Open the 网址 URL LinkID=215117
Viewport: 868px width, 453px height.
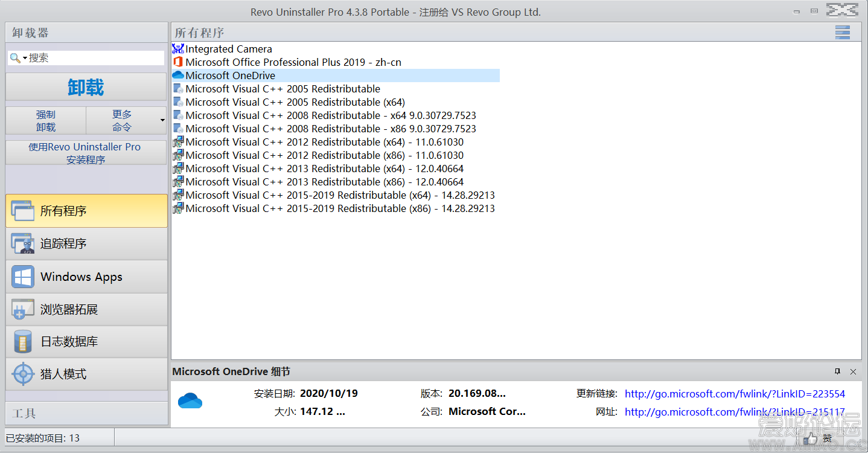point(735,412)
